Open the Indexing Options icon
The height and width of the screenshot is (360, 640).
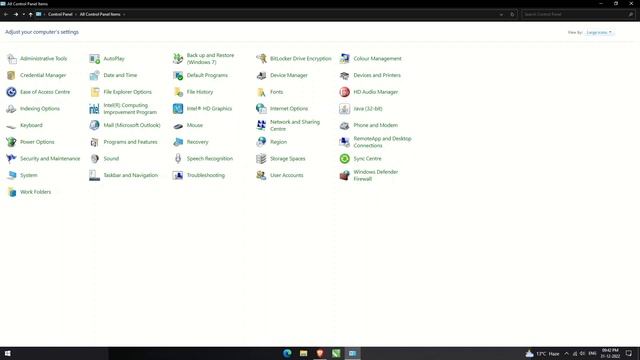[11, 109]
